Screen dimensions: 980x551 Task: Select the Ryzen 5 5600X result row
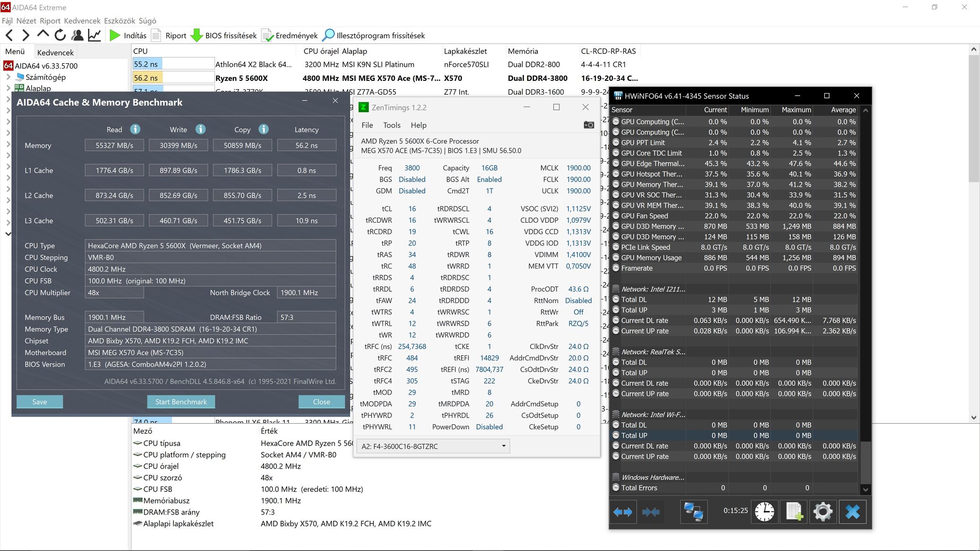(x=385, y=78)
